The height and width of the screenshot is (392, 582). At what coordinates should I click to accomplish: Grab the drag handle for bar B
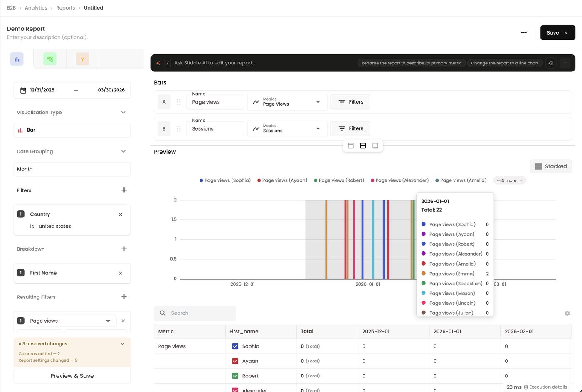click(x=179, y=129)
